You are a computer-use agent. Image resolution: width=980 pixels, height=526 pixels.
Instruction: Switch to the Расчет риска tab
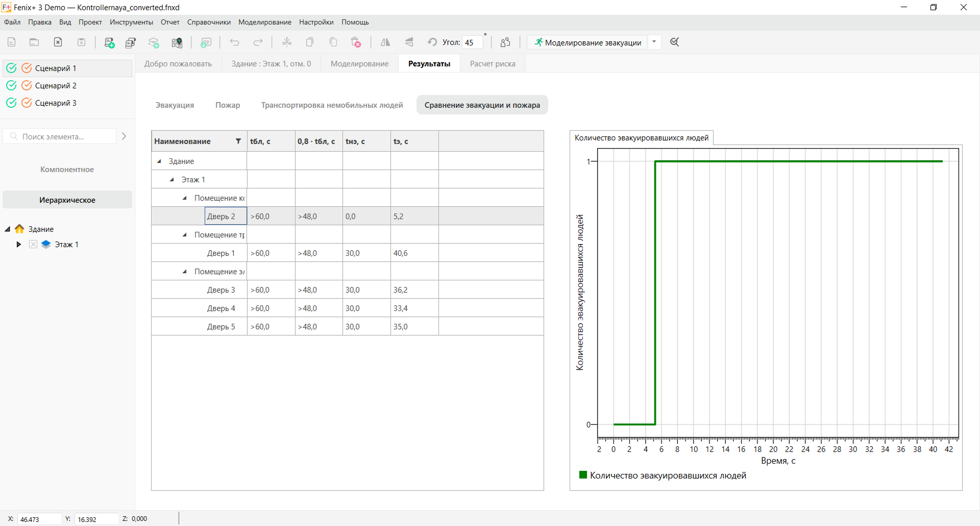point(493,64)
